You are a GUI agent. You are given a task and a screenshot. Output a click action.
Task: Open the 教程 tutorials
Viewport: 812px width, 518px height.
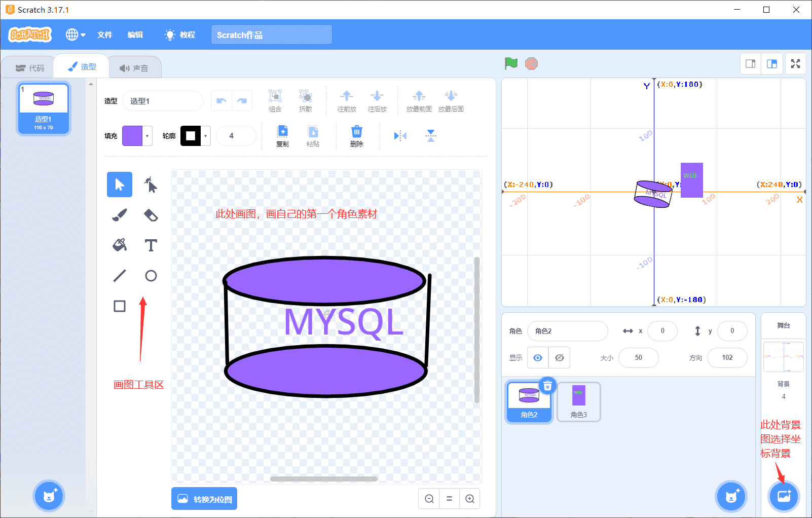click(x=180, y=34)
